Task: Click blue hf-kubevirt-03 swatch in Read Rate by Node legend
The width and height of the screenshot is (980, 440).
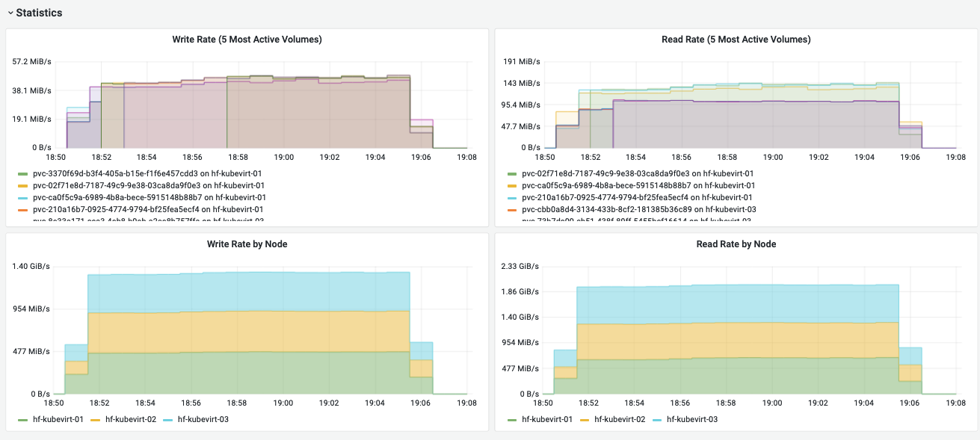Action: point(659,420)
